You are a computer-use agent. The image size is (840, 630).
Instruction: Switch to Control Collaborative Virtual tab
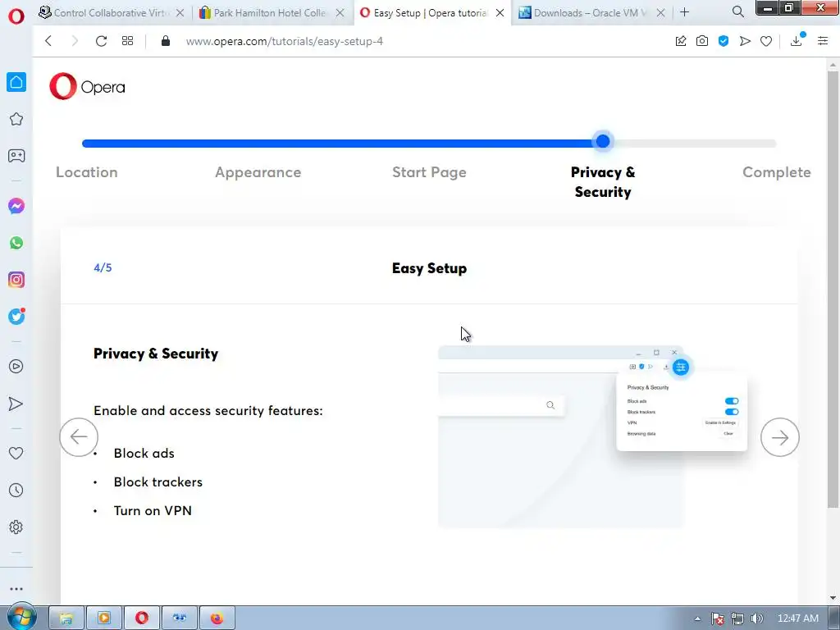coord(112,12)
